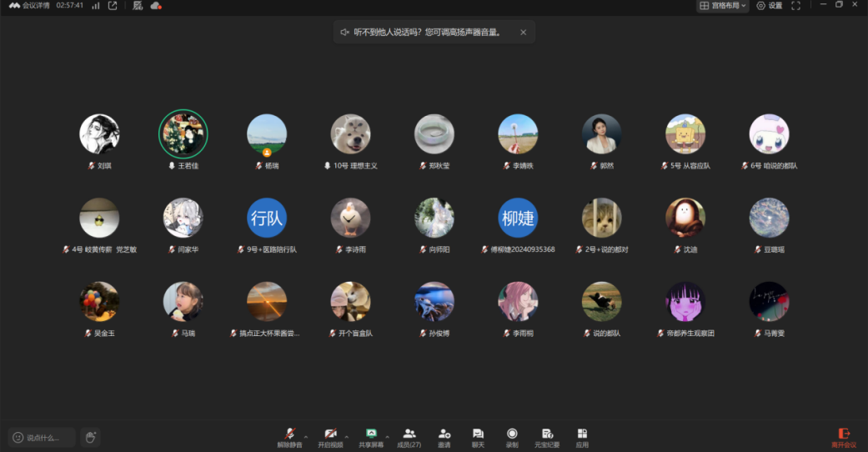Select participant 王若佳's avatar
This screenshot has width=868, height=452.
(x=183, y=133)
